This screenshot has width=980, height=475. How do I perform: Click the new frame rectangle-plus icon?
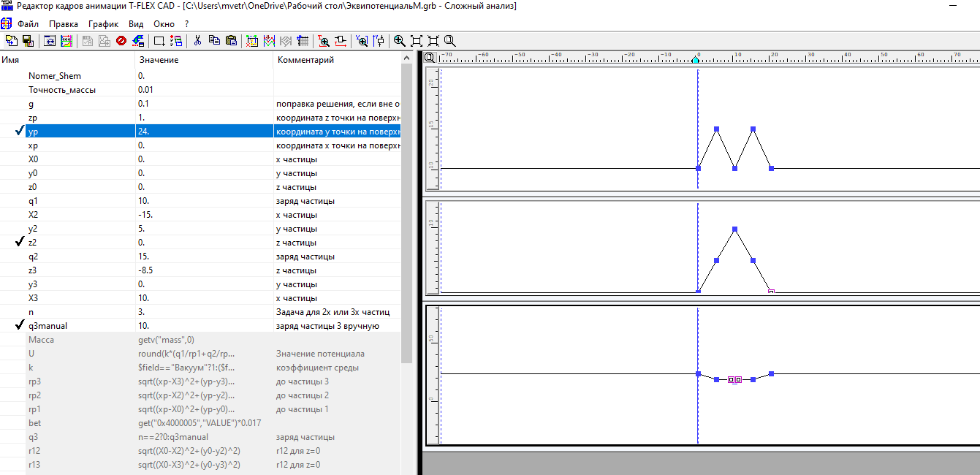(159, 41)
